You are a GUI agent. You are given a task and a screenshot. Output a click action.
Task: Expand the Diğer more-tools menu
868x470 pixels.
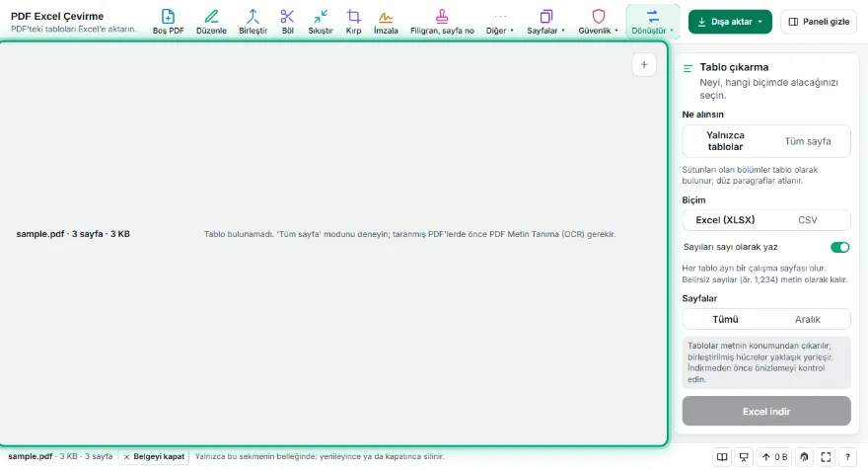click(500, 22)
